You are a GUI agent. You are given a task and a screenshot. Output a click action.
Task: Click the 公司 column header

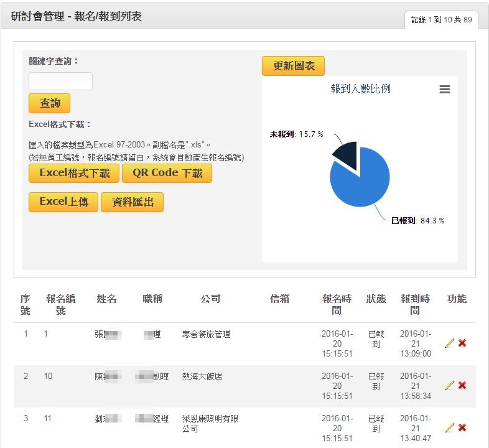[x=210, y=299]
